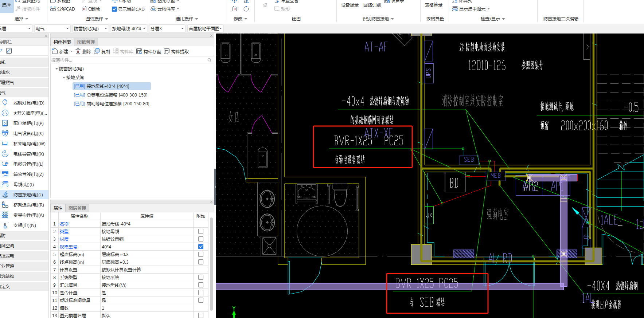The image size is (644, 318).
Task: Select 配电箱柜(电)(P) icon
Action: point(5,123)
